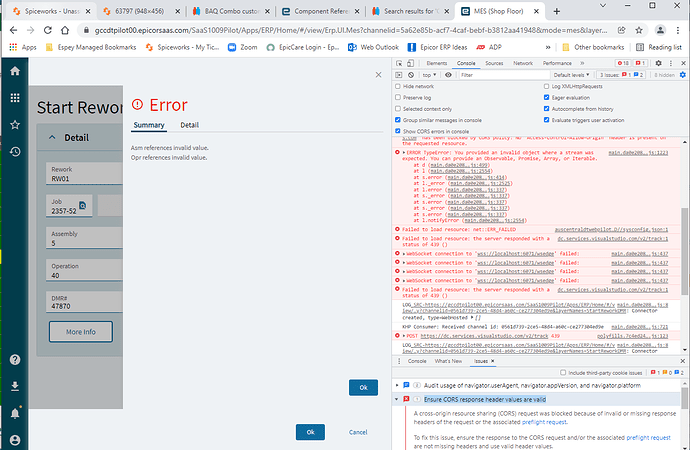
Task: Click the share page icon in address bar
Action: tap(621, 30)
